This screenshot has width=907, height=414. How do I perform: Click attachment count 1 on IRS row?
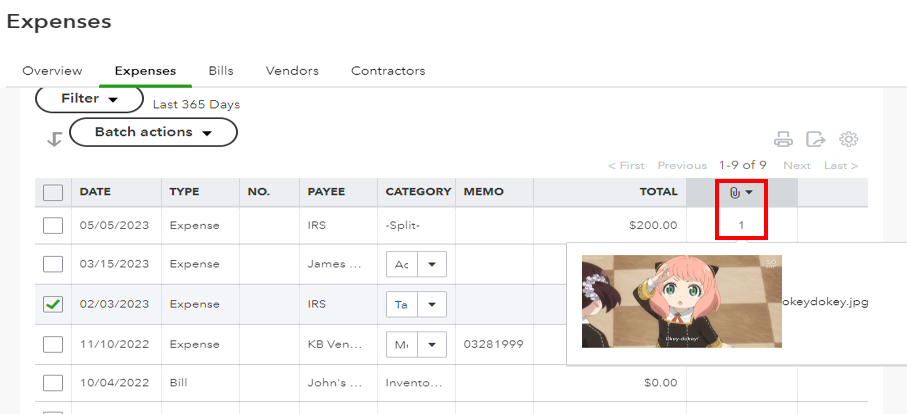(x=741, y=226)
